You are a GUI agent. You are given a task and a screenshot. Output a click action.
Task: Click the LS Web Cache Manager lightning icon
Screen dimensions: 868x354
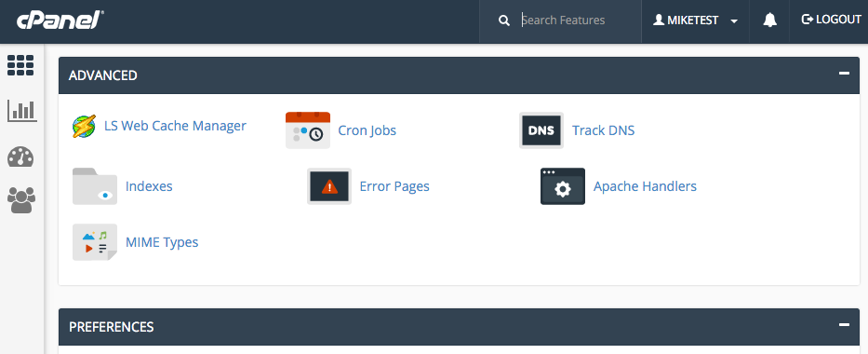[x=84, y=127]
